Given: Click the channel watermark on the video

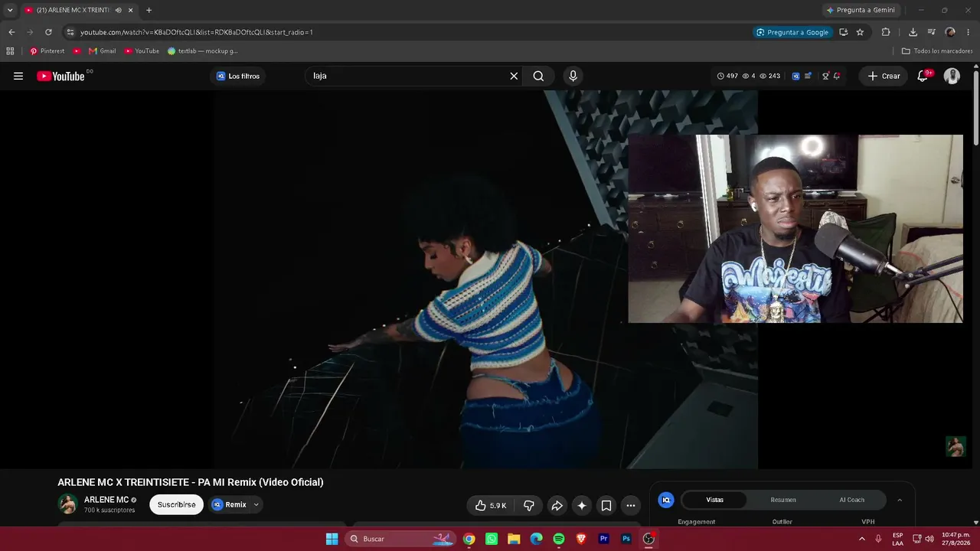Looking at the screenshot, I should pyautogui.click(x=955, y=446).
